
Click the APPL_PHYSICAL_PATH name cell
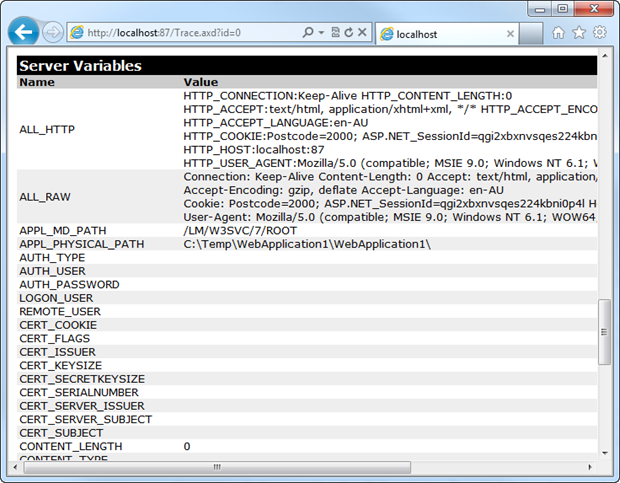(x=82, y=244)
